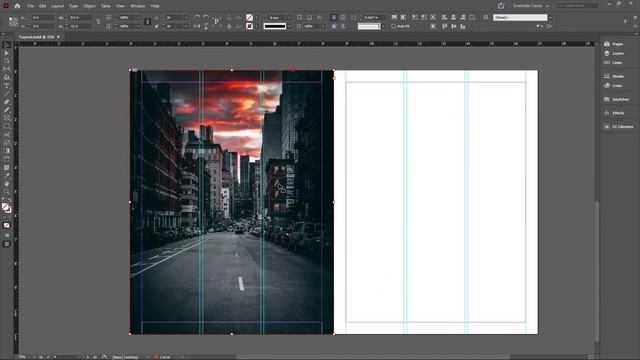Select the Rectangle Frame tool
Image resolution: width=640 pixels, height=360 pixels.
(x=7, y=118)
